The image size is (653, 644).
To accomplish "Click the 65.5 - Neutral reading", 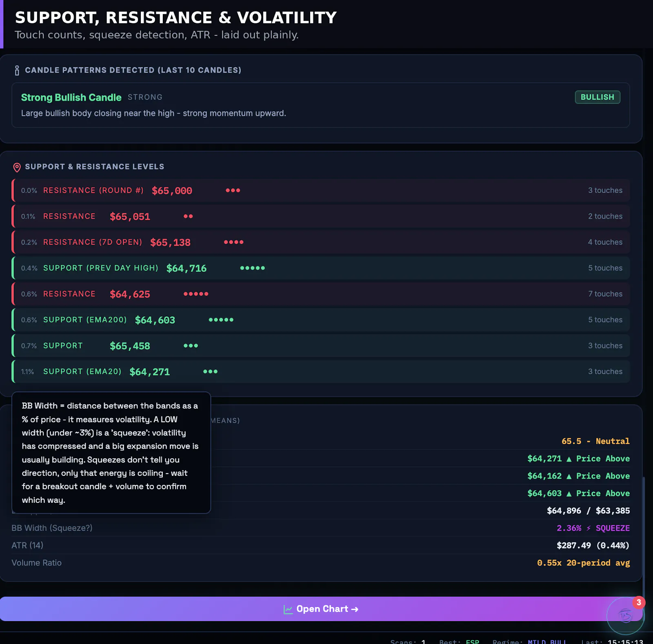I will click(595, 441).
